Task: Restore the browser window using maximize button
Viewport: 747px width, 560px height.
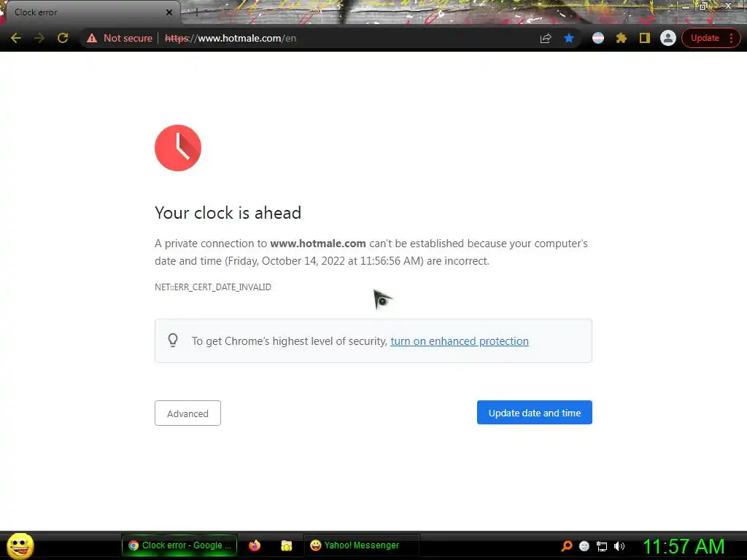Action: 703,7
